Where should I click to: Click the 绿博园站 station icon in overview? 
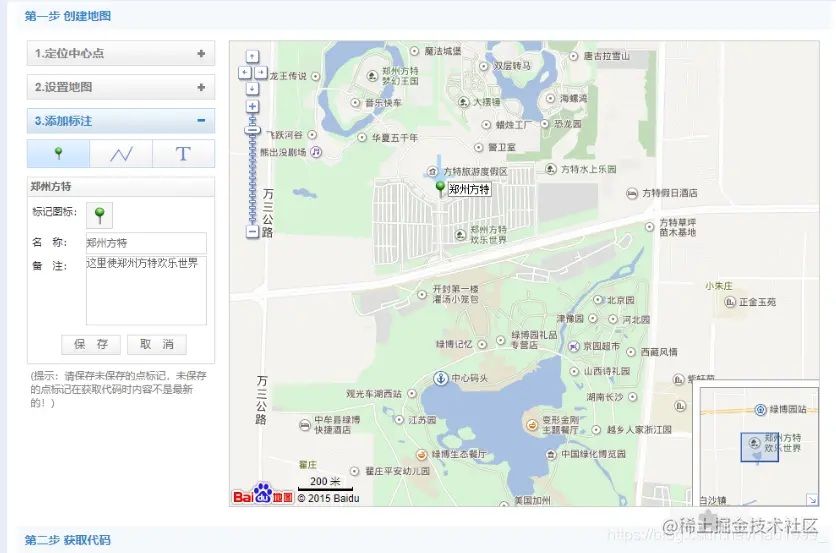tap(761, 410)
